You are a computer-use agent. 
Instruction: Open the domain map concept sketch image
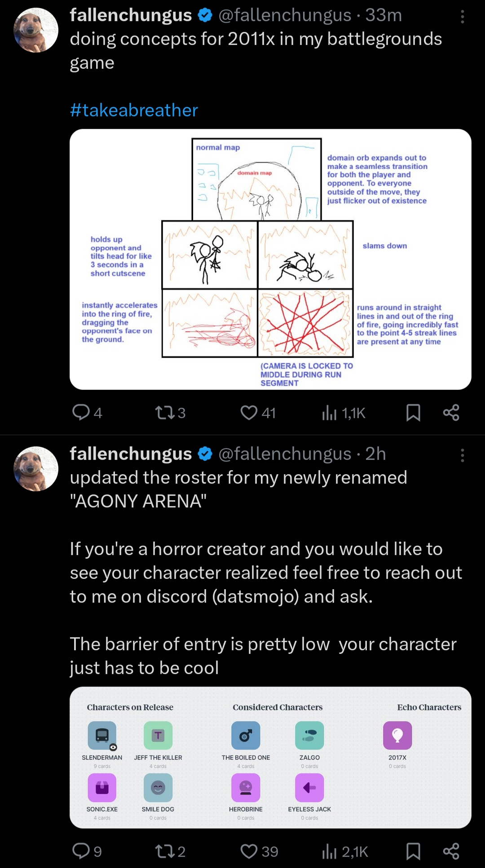[x=270, y=259]
